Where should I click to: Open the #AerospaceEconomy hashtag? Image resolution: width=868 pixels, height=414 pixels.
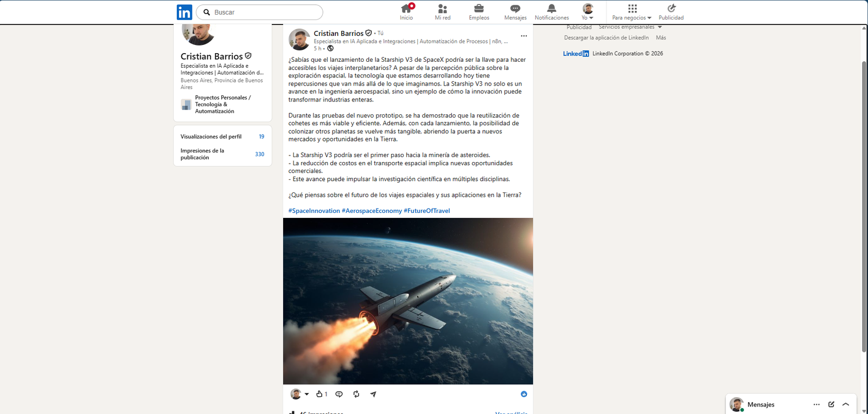[x=372, y=211]
